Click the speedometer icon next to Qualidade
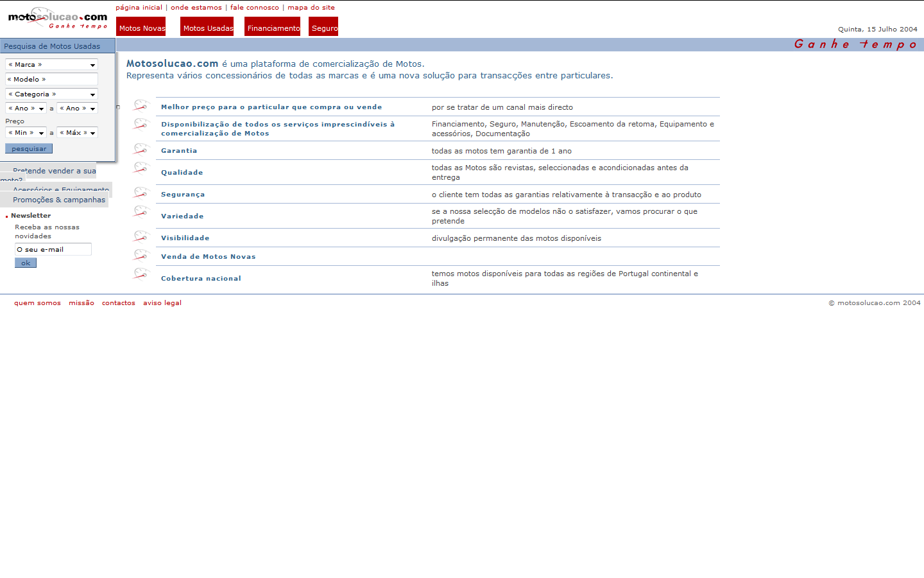924x578 pixels. pos(141,169)
